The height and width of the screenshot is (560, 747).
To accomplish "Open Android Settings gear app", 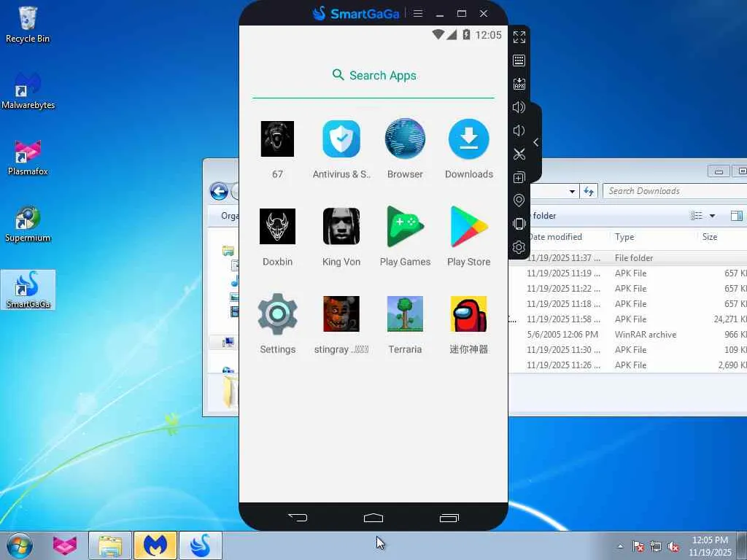I will 278,314.
